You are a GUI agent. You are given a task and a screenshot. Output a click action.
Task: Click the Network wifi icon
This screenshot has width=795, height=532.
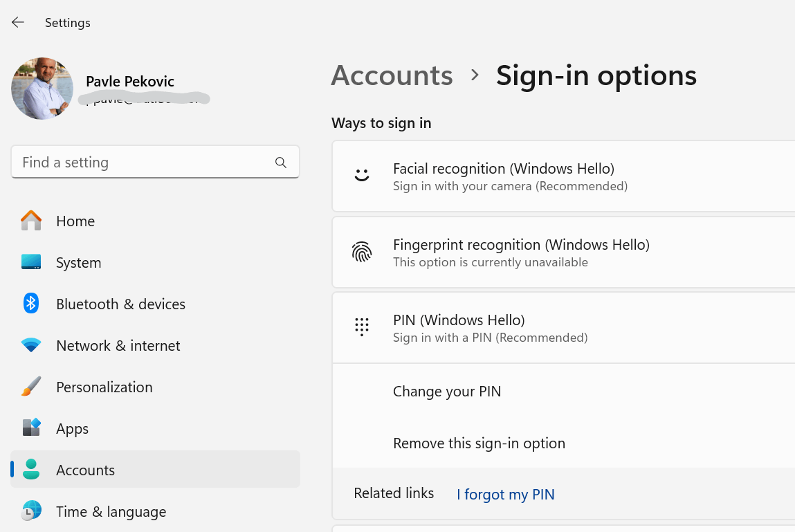tap(31, 345)
